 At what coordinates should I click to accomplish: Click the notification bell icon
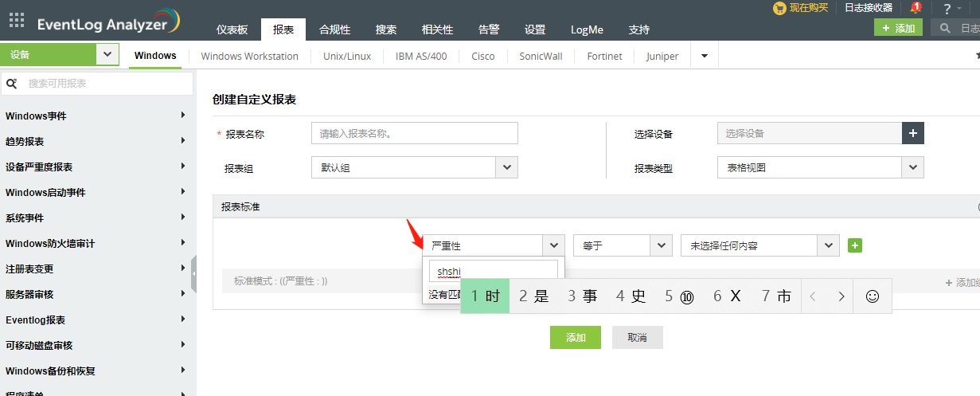click(x=916, y=8)
